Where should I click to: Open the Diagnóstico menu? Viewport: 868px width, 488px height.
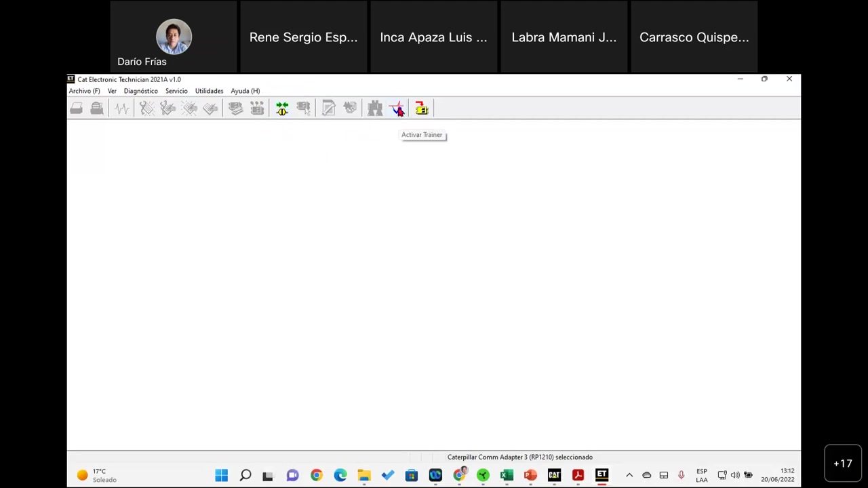click(x=140, y=91)
